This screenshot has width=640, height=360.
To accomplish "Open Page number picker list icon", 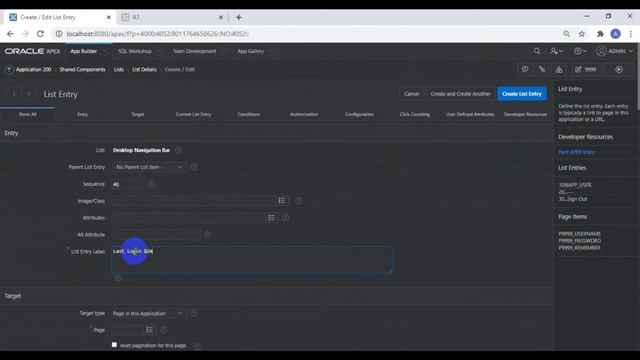I will (149, 330).
